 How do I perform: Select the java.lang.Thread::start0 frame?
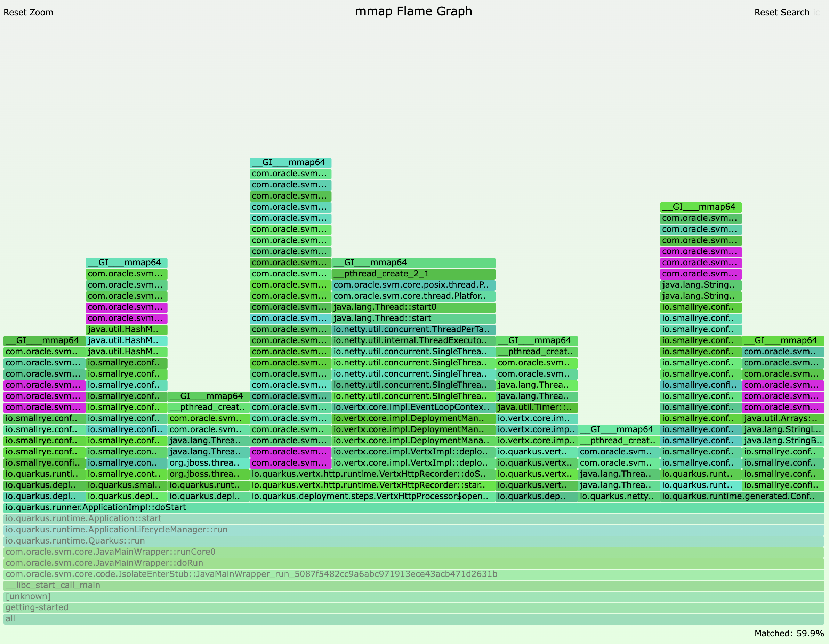pos(413,307)
